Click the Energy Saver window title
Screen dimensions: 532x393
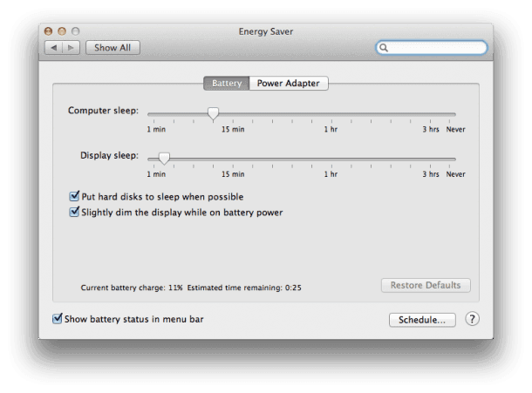point(266,32)
